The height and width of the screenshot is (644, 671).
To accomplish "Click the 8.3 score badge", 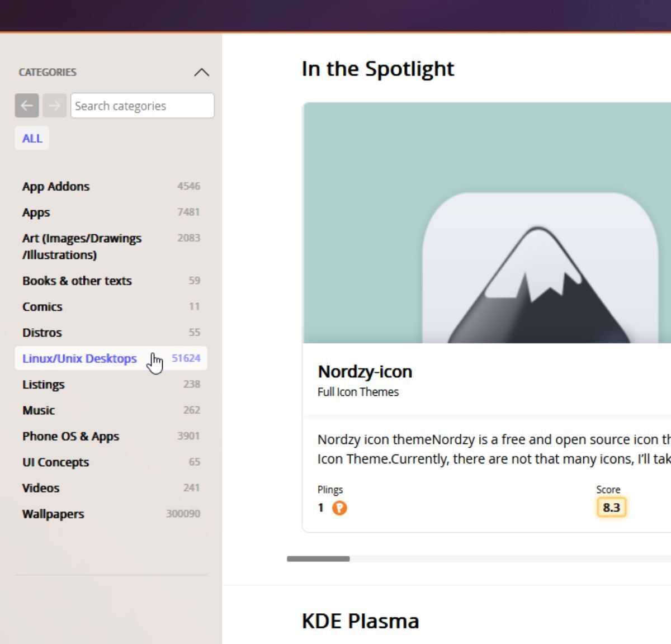I will click(611, 508).
